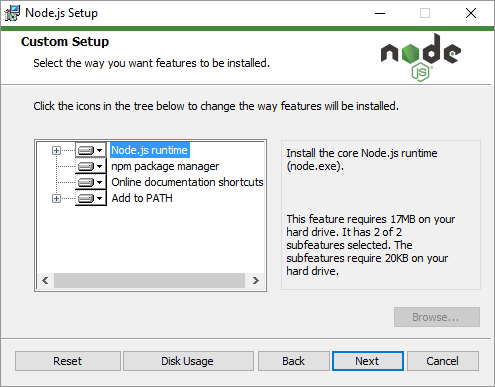This screenshot has width=495, height=387.
Task: Click the tree's left scroll arrow
Action: coord(46,281)
